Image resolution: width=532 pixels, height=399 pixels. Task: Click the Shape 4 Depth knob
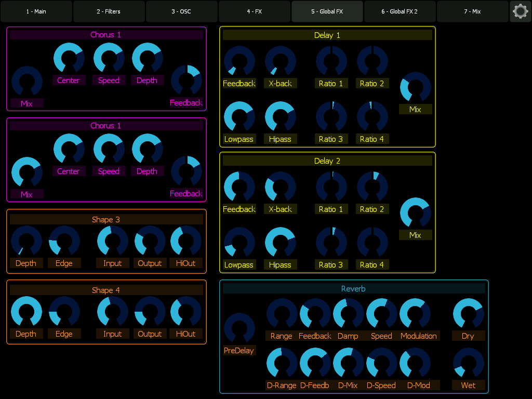(x=26, y=312)
